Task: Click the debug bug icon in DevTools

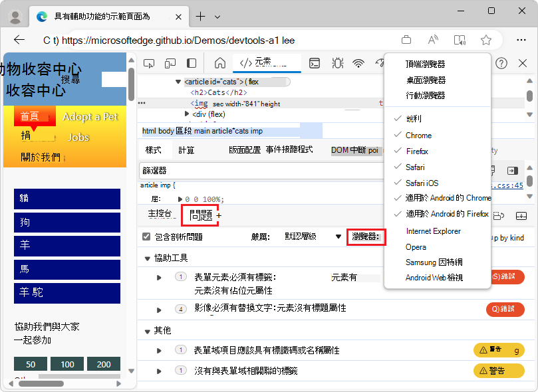Action: (x=338, y=63)
